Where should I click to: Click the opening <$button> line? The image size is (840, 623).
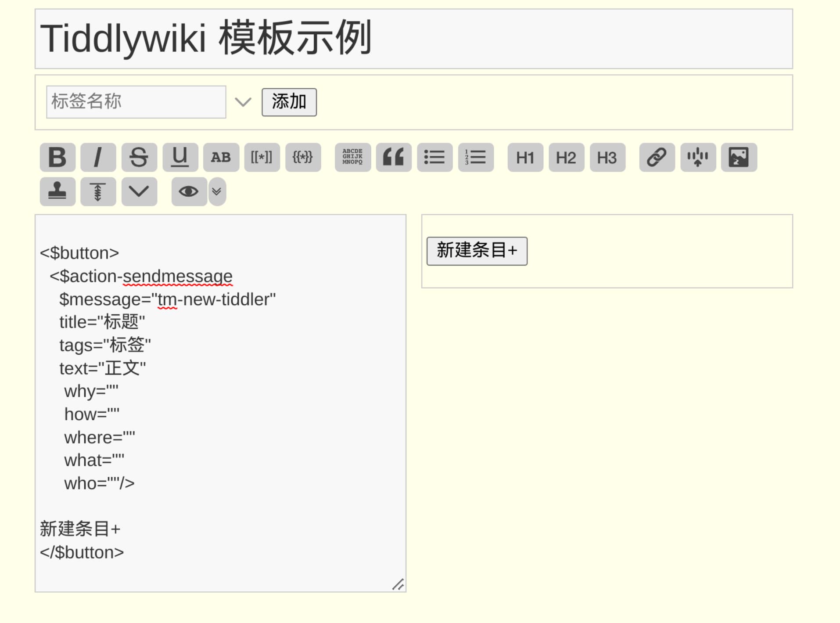79,253
